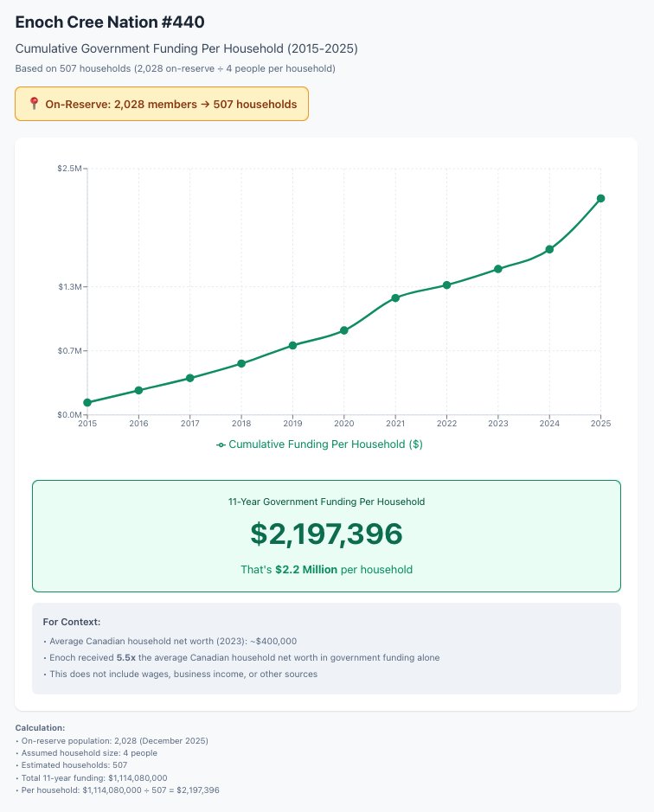Click the 2024 data point on the chart

click(x=549, y=249)
